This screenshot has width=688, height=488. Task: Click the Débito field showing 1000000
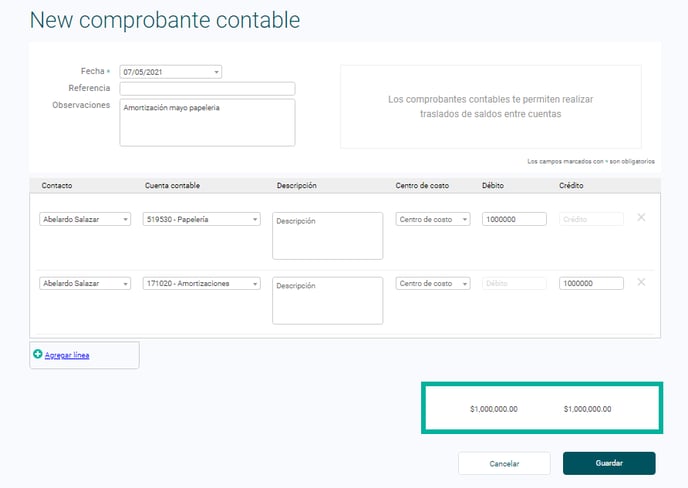point(514,219)
